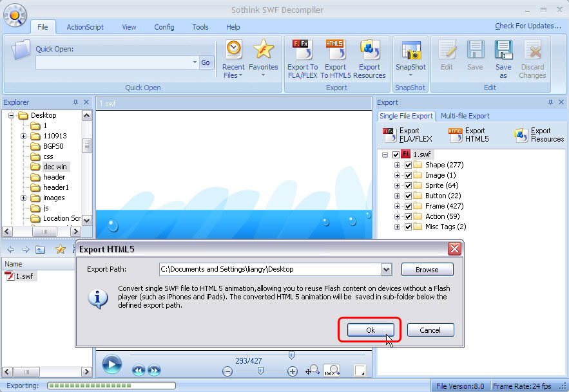The height and width of the screenshot is (392, 569).
Task: Open the File ribbon tab
Action: tap(43, 27)
